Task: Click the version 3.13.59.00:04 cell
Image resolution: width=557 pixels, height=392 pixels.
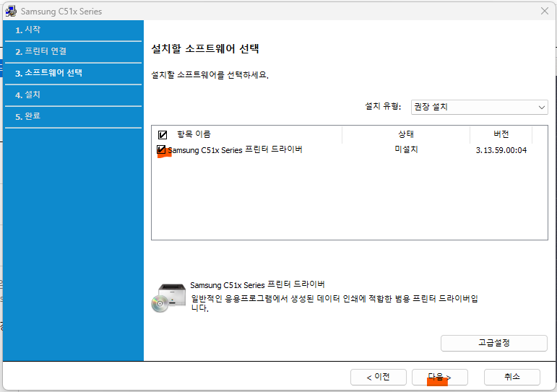Action: (501, 150)
